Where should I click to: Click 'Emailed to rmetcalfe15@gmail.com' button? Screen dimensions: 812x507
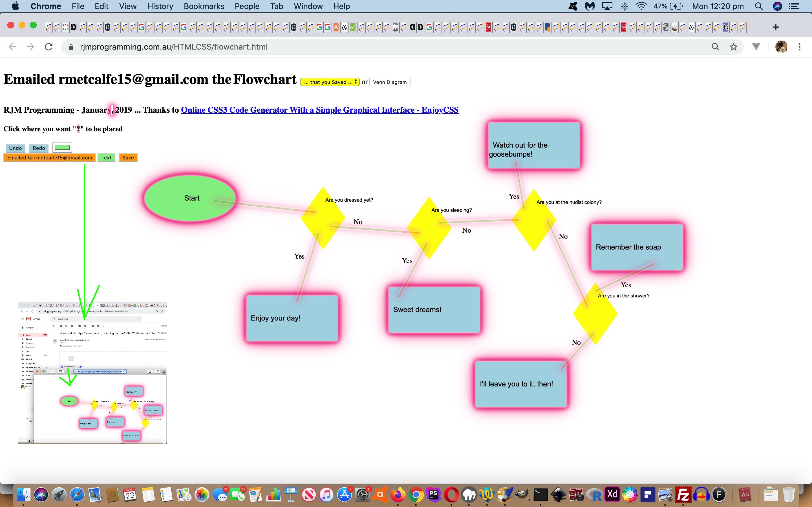pyautogui.click(x=49, y=157)
